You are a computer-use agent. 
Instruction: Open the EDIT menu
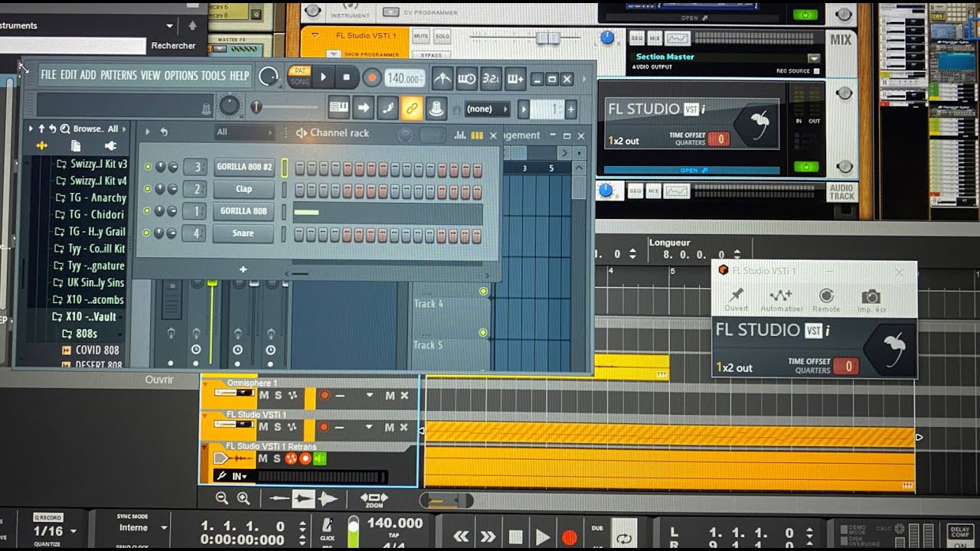click(69, 75)
